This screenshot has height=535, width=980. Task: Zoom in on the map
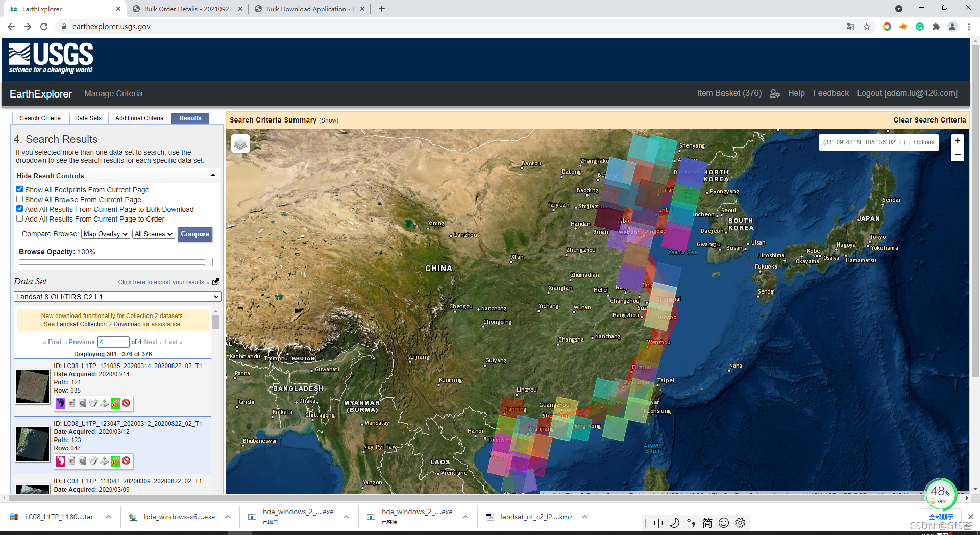(958, 141)
